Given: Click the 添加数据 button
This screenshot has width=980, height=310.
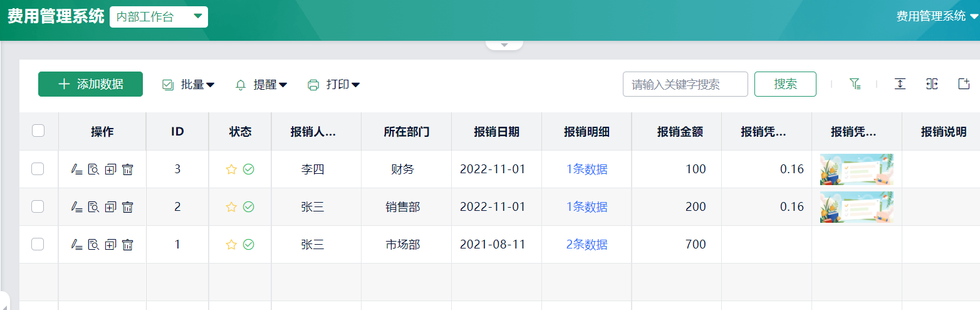Looking at the screenshot, I should click(90, 84).
